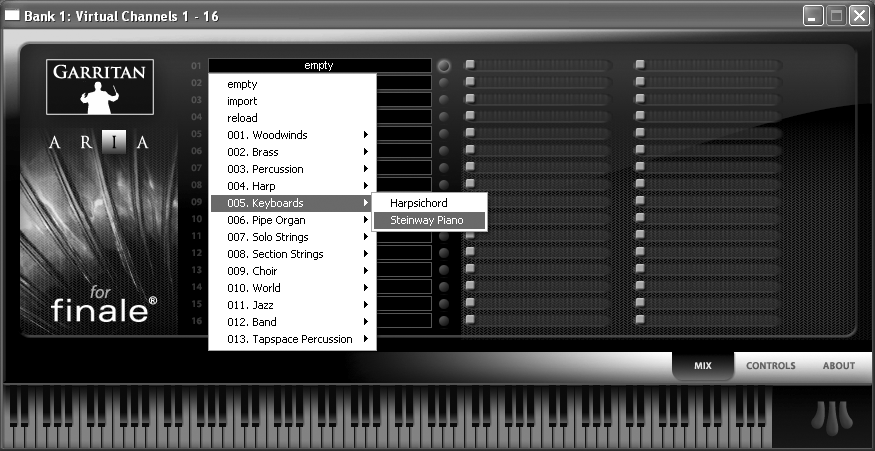This screenshot has width=875, height=451.
Task: Expand the 008. Section Strings submenu
Action: coord(292,254)
